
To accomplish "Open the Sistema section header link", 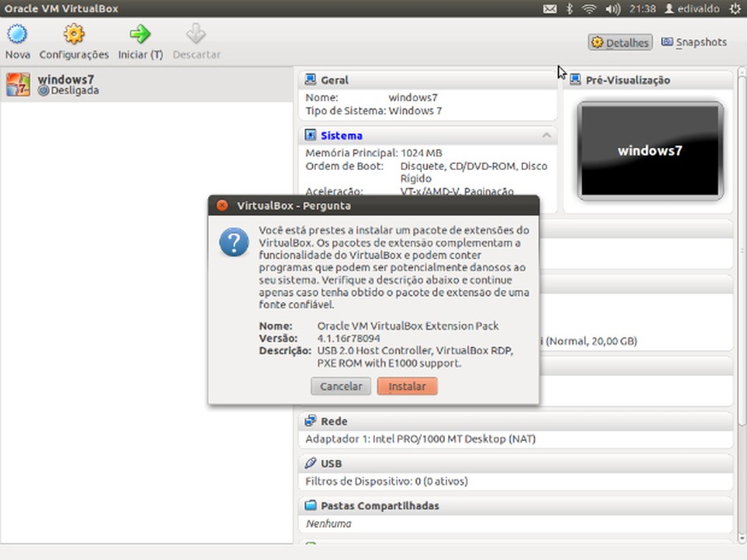I will [341, 136].
